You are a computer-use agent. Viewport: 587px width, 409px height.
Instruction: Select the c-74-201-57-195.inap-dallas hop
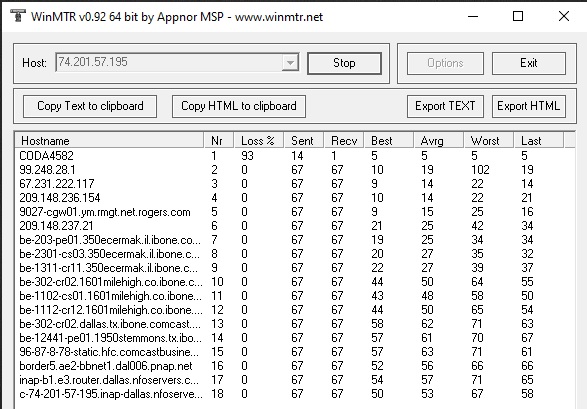[x=295, y=394]
